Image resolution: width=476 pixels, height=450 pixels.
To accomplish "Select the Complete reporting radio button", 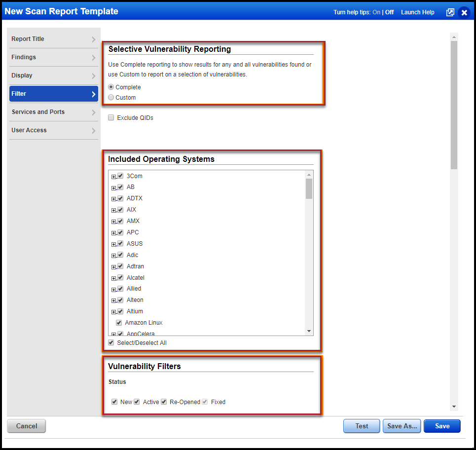I will point(111,87).
